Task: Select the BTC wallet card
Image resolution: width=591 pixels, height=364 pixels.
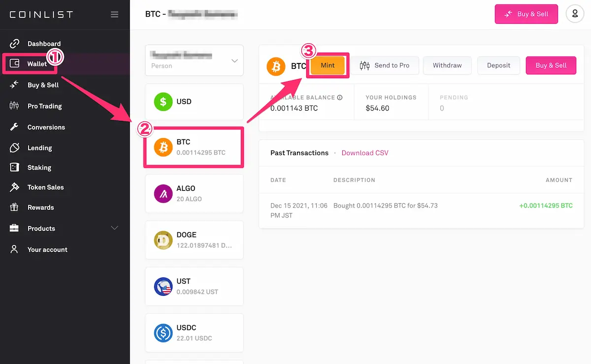Action: (x=195, y=147)
